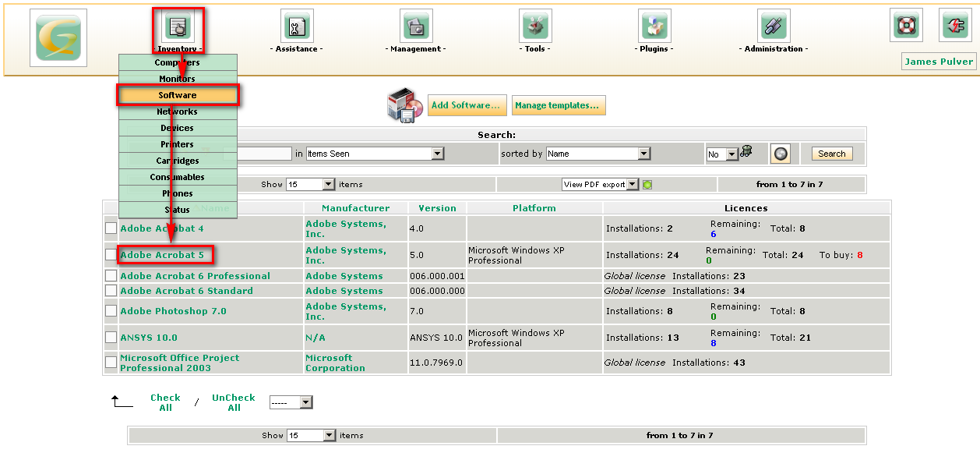Click the green export icon beside View PDF export
980x460 pixels.
tap(647, 185)
